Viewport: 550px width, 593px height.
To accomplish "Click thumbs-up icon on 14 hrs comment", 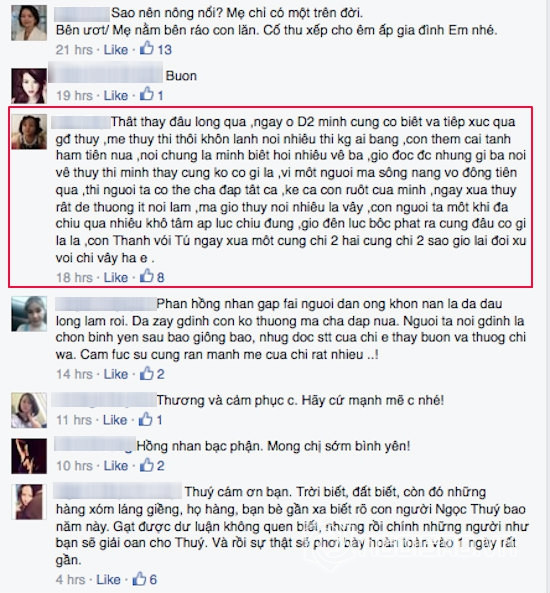I will 147,373.
